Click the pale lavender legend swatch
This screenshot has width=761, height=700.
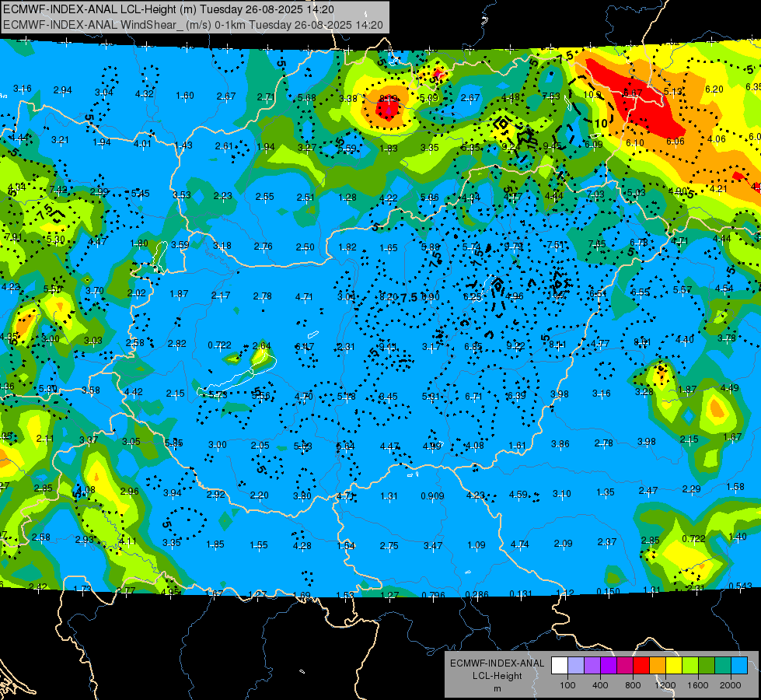(576, 666)
